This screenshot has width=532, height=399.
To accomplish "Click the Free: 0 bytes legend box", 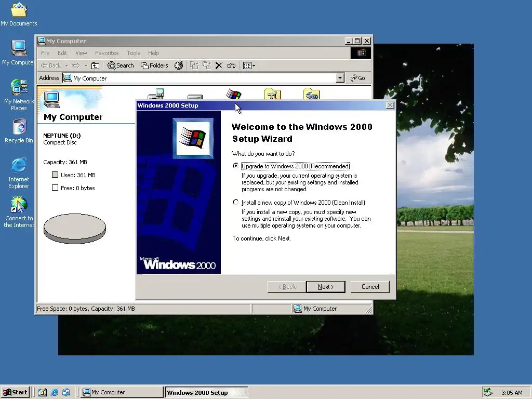I will tap(55, 188).
